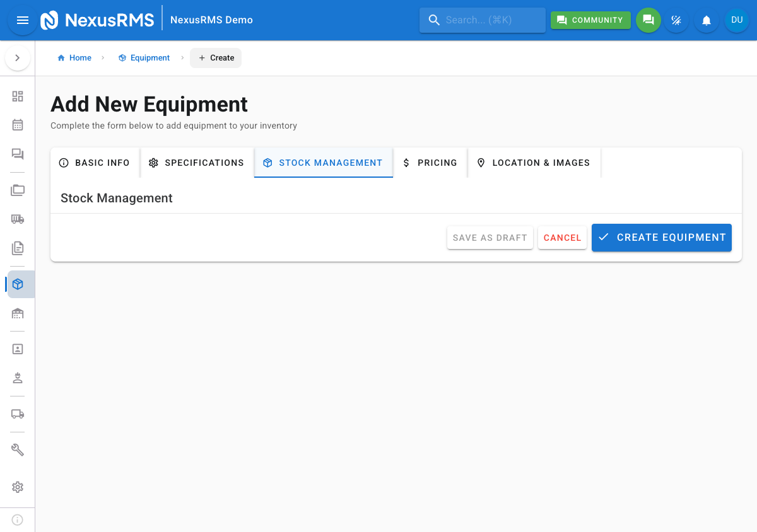This screenshot has height=532, width=757.
Task: Open the hamburger menu next to the logo
Action: 23,20
